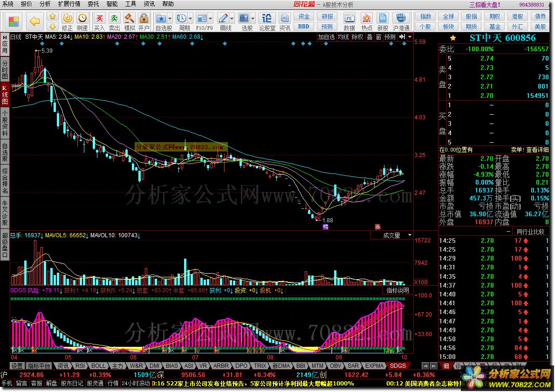Switch to the BOLL indicator tab
The image size is (555, 392).
[98, 366]
